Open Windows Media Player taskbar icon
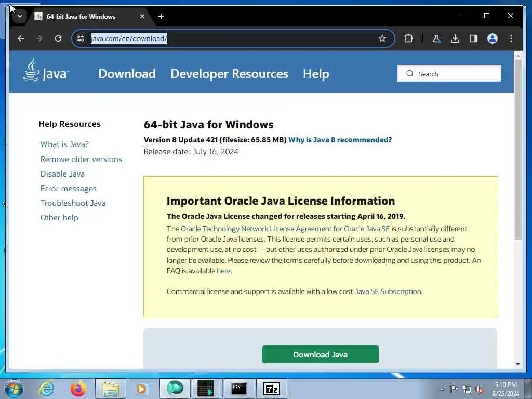Viewport: 532px width, 399px height. [x=141, y=389]
